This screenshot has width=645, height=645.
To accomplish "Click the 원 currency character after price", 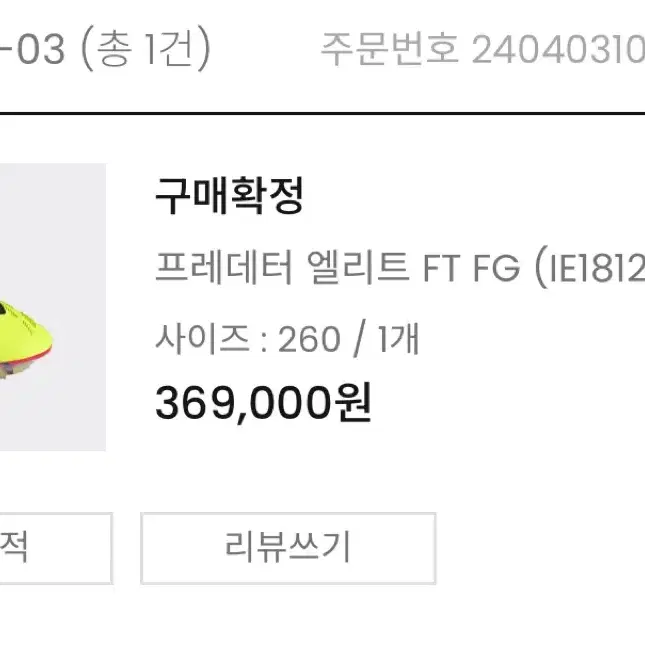I will pos(353,402).
